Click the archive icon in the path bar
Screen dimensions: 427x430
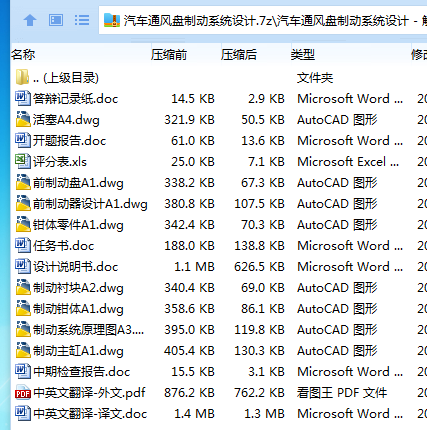[x=112, y=20]
